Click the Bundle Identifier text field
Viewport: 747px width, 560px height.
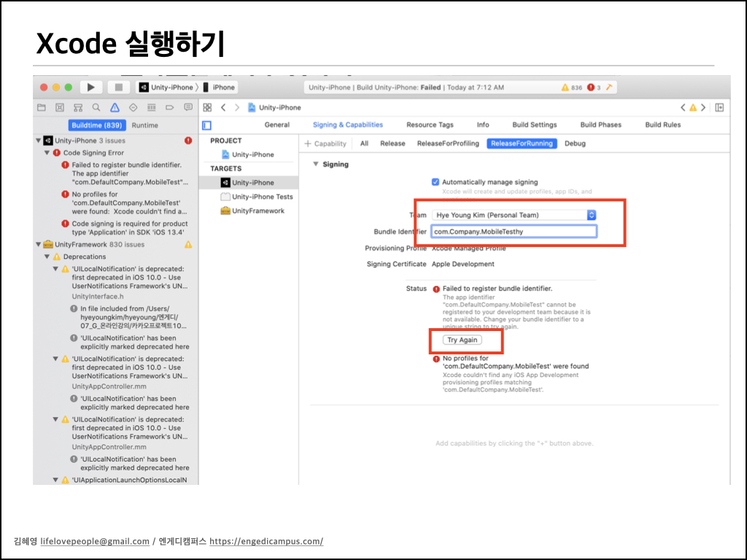click(514, 231)
